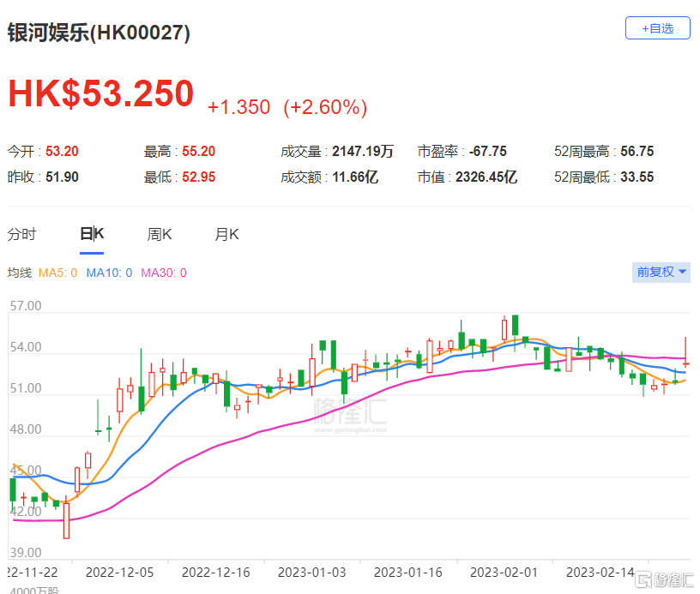Click stock title 银河娱乐(HK00027)
The width and height of the screenshot is (700, 594).
99,33
